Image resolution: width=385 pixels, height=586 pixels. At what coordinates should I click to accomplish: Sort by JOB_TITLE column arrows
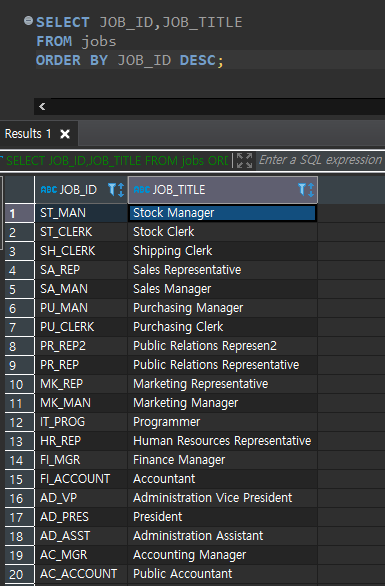click(311, 190)
